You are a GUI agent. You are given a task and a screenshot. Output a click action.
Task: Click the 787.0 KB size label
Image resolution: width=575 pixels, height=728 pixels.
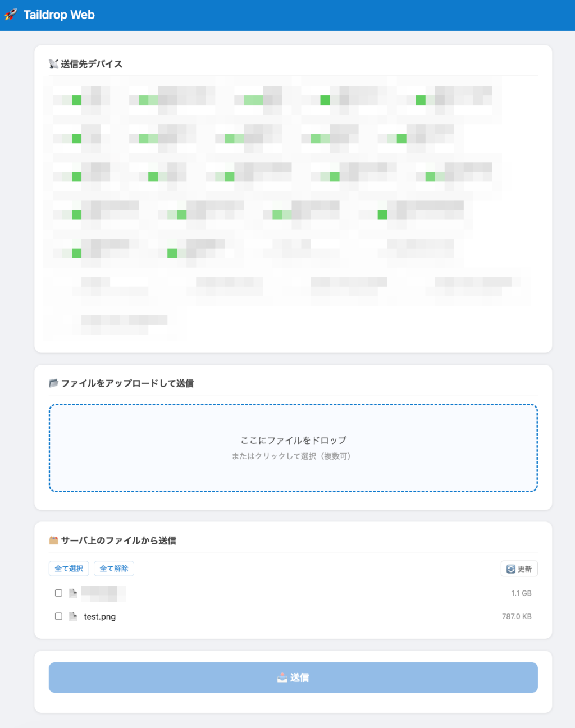tap(517, 616)
